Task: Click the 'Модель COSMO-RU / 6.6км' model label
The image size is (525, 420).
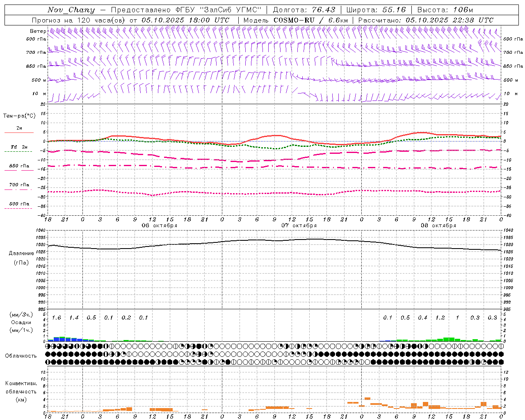Action: point(296,20)
